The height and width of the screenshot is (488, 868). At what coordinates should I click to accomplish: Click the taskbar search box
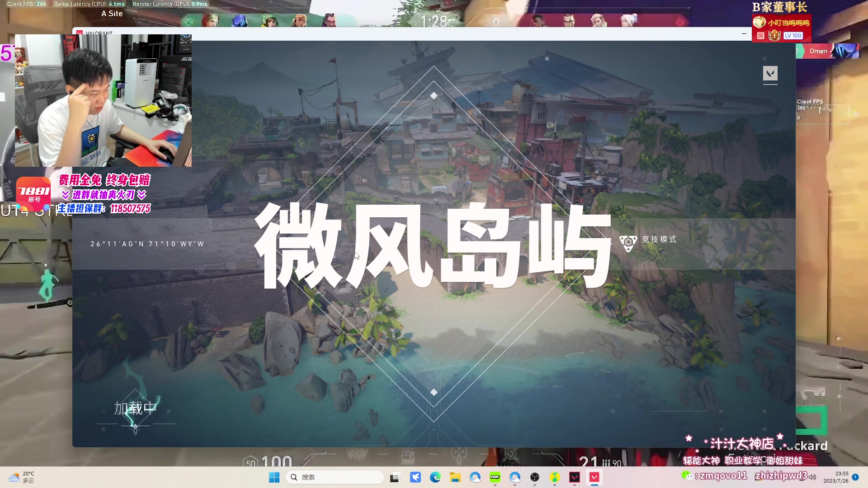tap(335, 477)
